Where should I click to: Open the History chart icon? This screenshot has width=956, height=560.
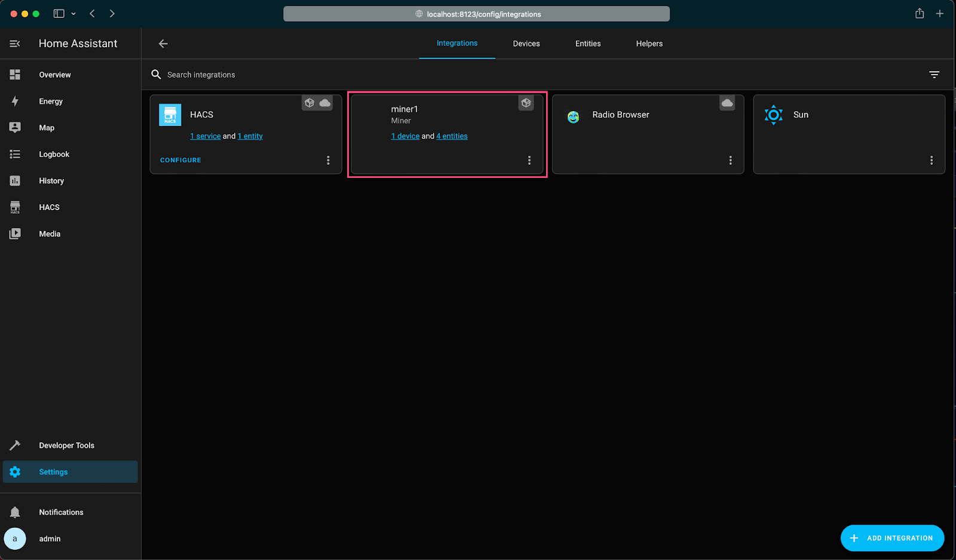click(x=15, y=181)
